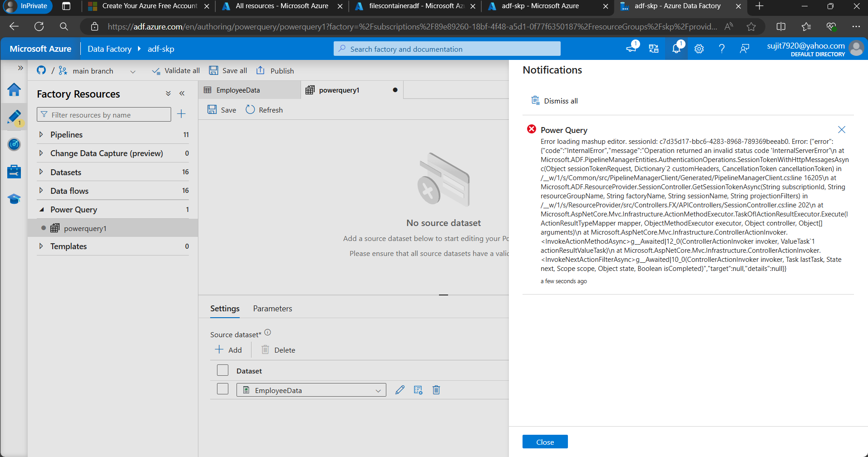Collapse the Factory Resources pane

pos(182,93)
